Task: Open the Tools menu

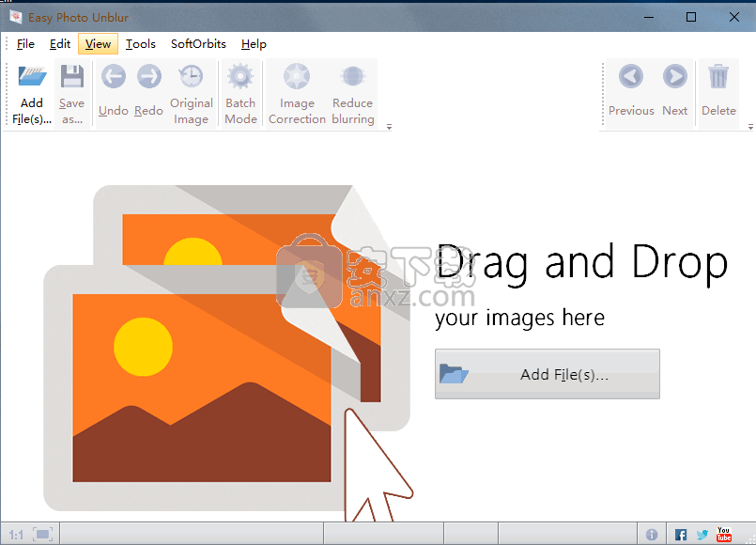Action: click(141, 44)
